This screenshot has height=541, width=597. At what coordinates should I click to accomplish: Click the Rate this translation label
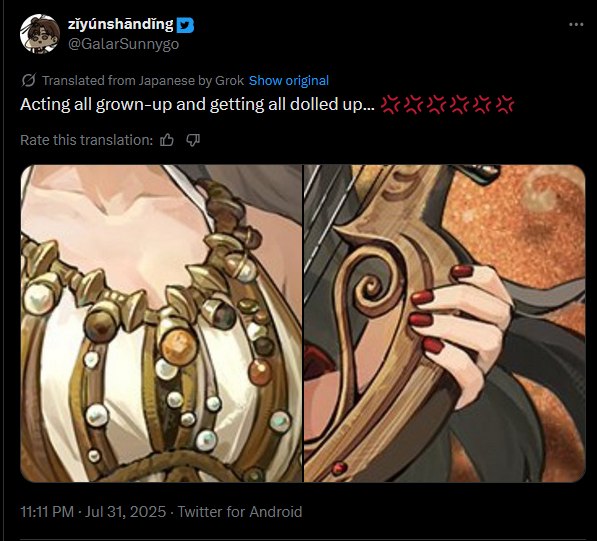coord(86,140)
